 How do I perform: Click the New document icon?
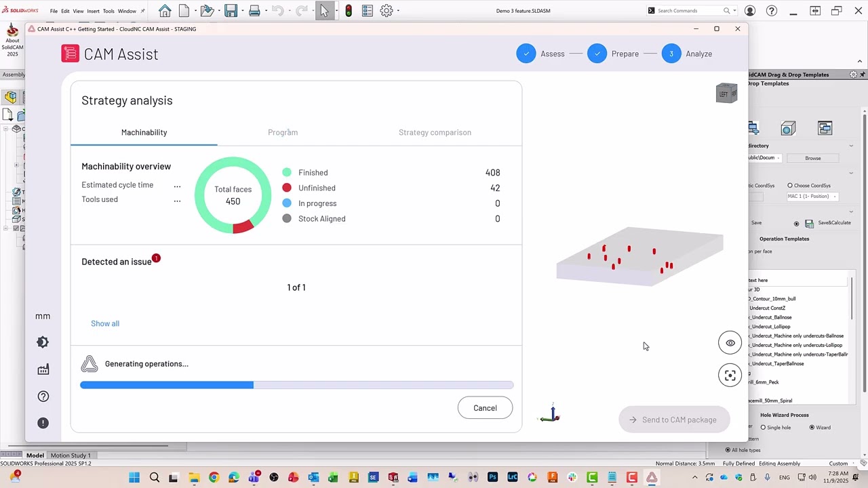[x=184, y=11]
